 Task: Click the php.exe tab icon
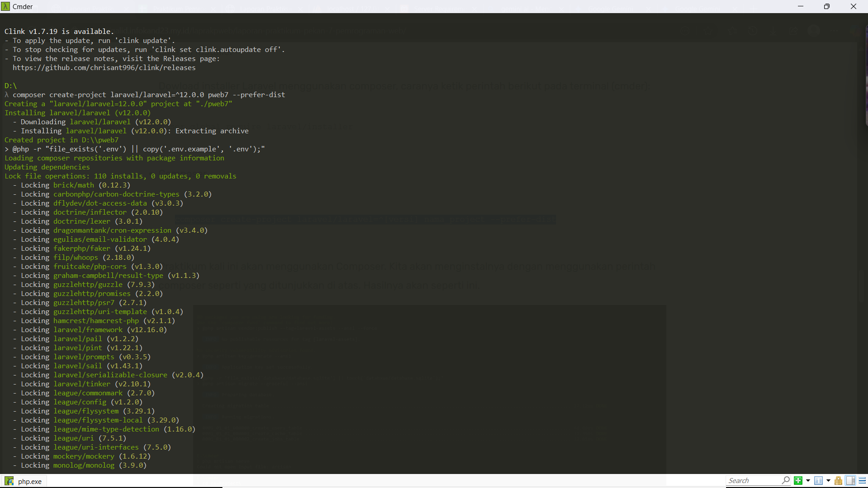click(x=9, y=481)
